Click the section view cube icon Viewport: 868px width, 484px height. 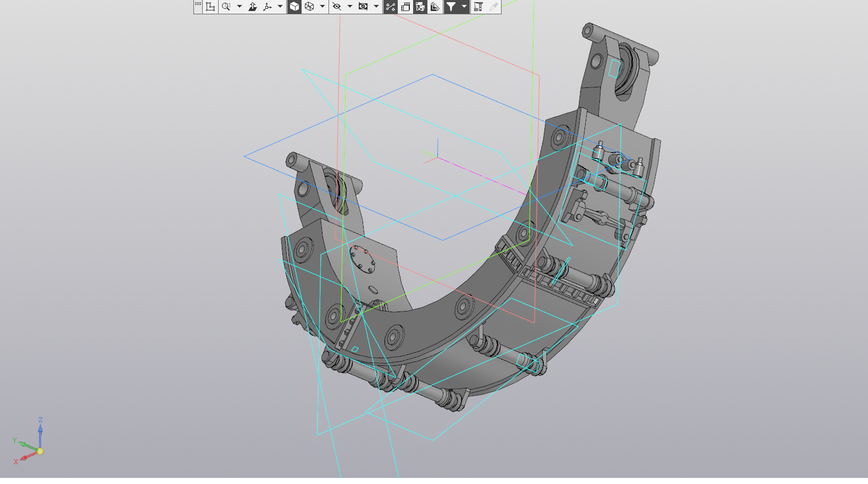420,7
